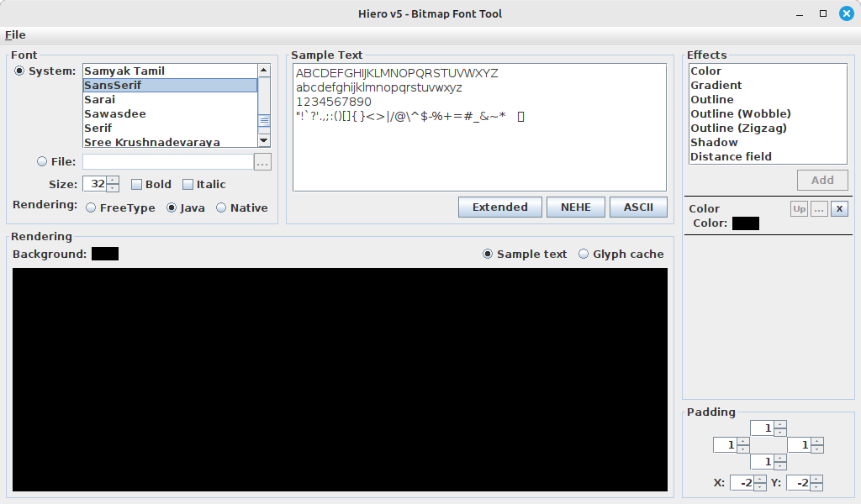
Task: Choose Serif in the font list
Action: point(170,128)
